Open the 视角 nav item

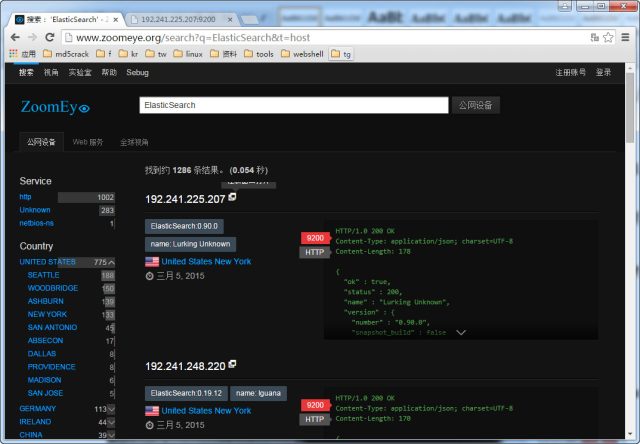pyautogui.click(x=51, y=73)
